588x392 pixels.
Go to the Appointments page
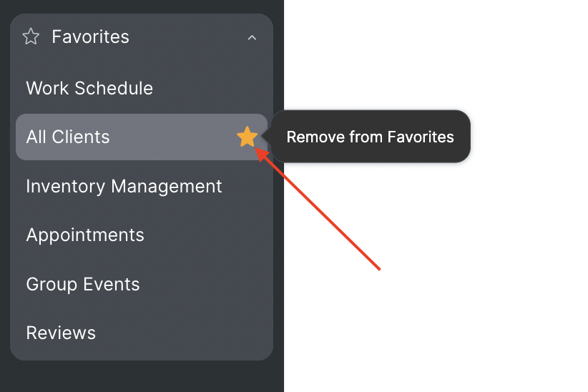point(85,235)
